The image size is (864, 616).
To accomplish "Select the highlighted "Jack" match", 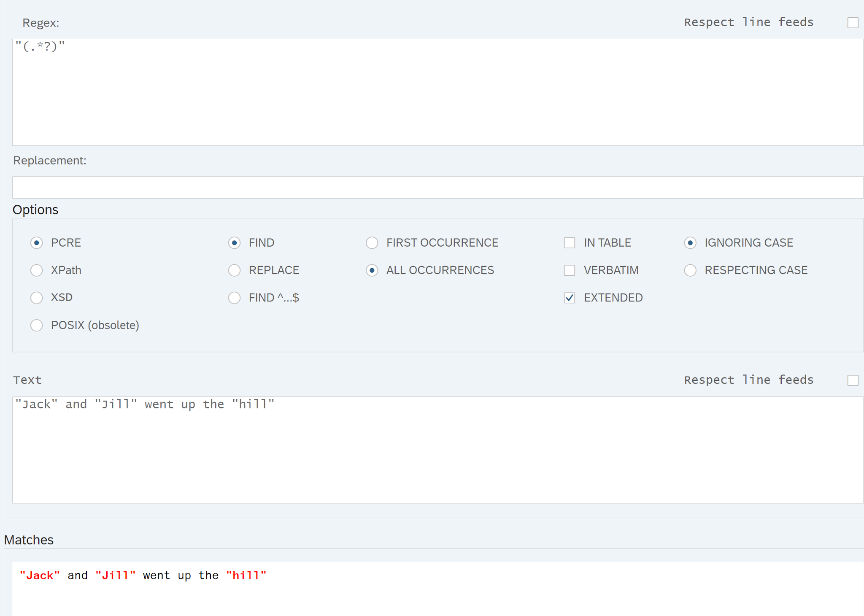I will click(40, 575).
